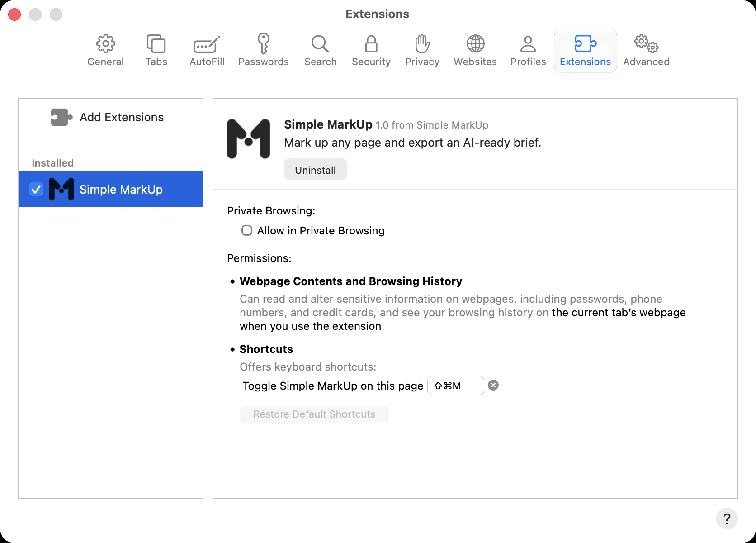The height and width of the screenshot is (543, 756).
Task: Switch to the Tabs preferences pane
Action: tap(156, 51)
